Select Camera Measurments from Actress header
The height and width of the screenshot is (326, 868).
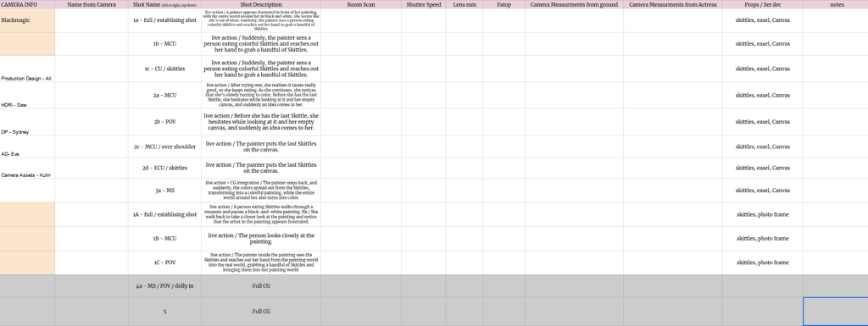(x=672, y=4)
